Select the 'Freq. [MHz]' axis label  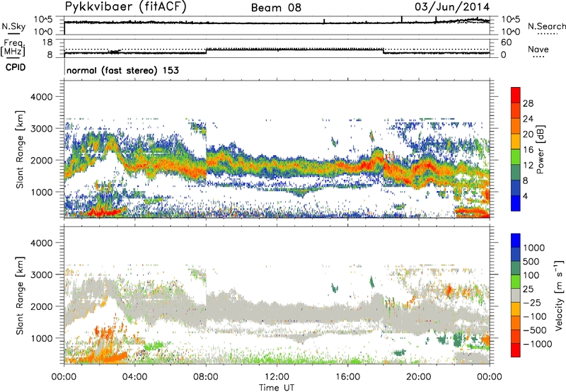[13, 48]
